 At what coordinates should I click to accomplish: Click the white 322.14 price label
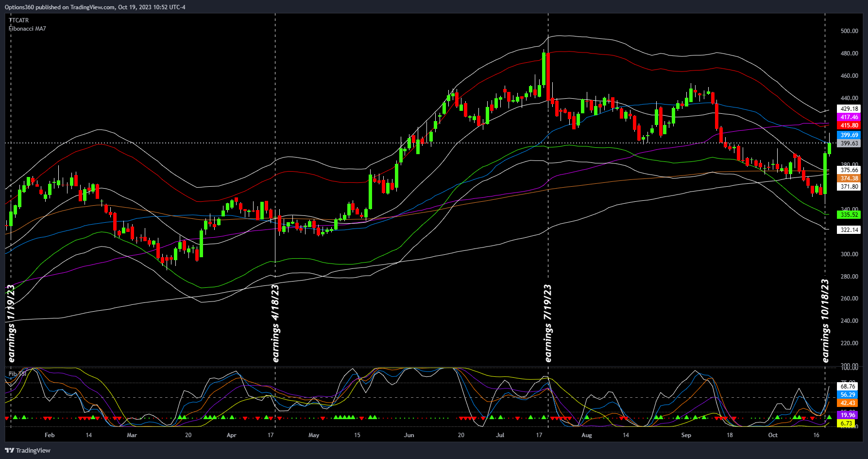pyautogui.click(x=849, y=230)
